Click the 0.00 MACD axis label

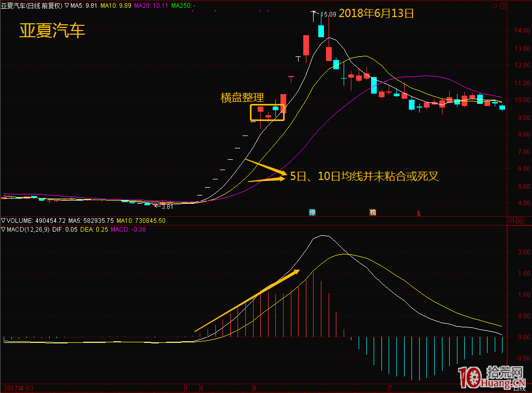(524, 337)
